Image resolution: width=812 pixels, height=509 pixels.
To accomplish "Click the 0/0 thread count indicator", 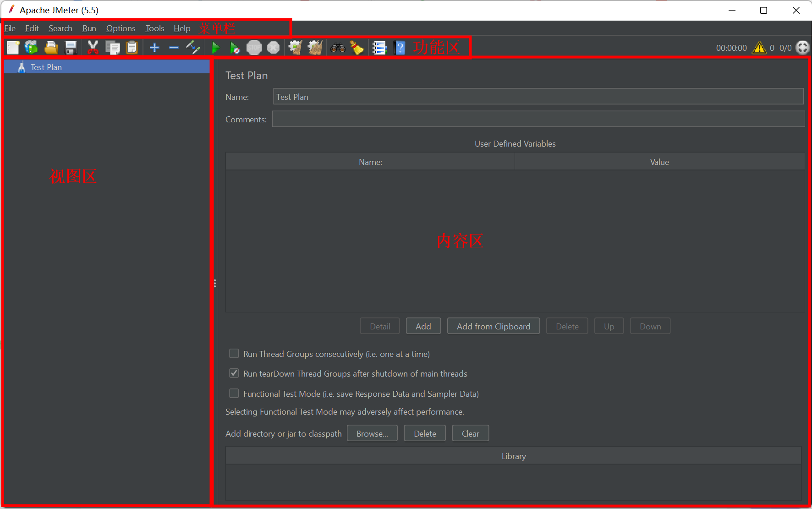I will coord(785,48).
